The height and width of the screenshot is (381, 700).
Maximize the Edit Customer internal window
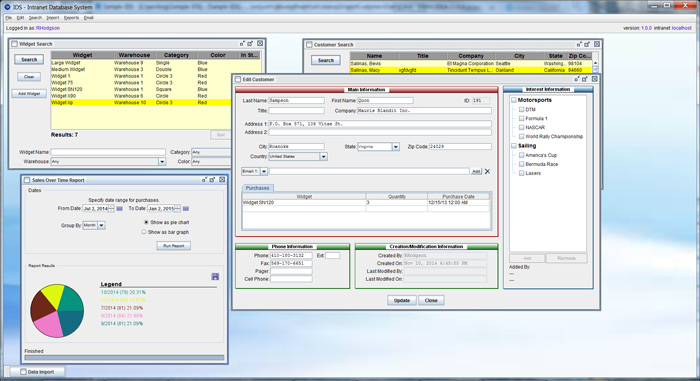[x=585, y=79]
